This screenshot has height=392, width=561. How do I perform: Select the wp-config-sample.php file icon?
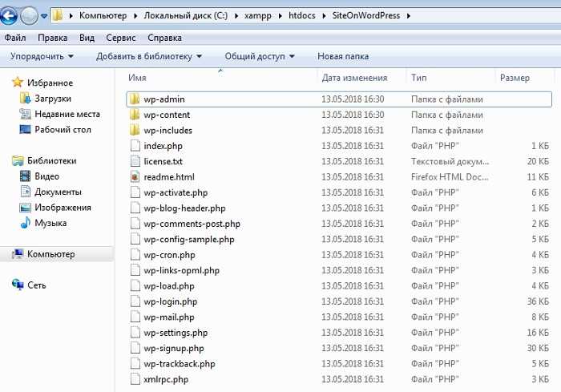(x=135, y=239)
